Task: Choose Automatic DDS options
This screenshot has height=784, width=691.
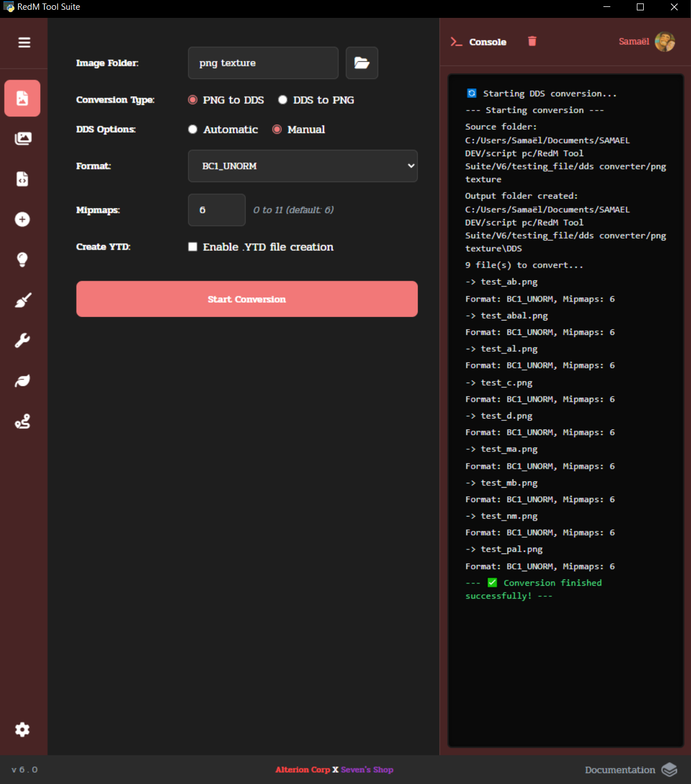Action: [193, 130]
